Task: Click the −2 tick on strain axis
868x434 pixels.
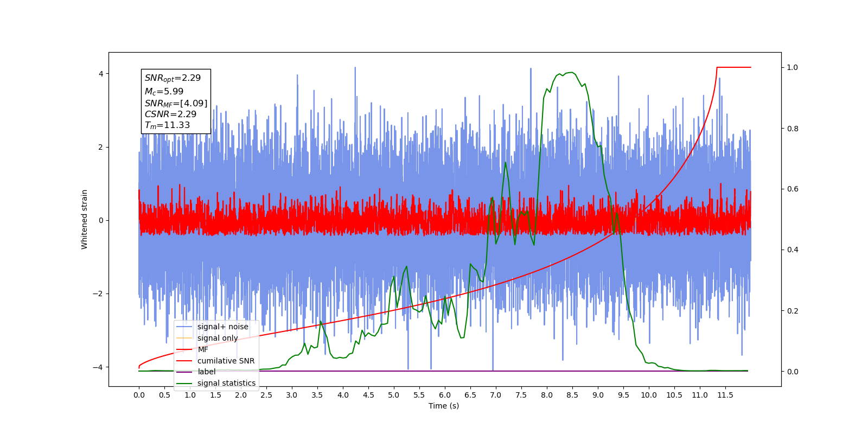Action: click(x=98, y=293)
